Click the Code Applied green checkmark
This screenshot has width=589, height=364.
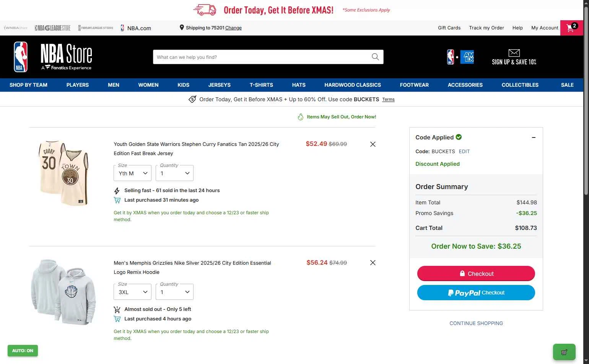[x=459, y=137]
